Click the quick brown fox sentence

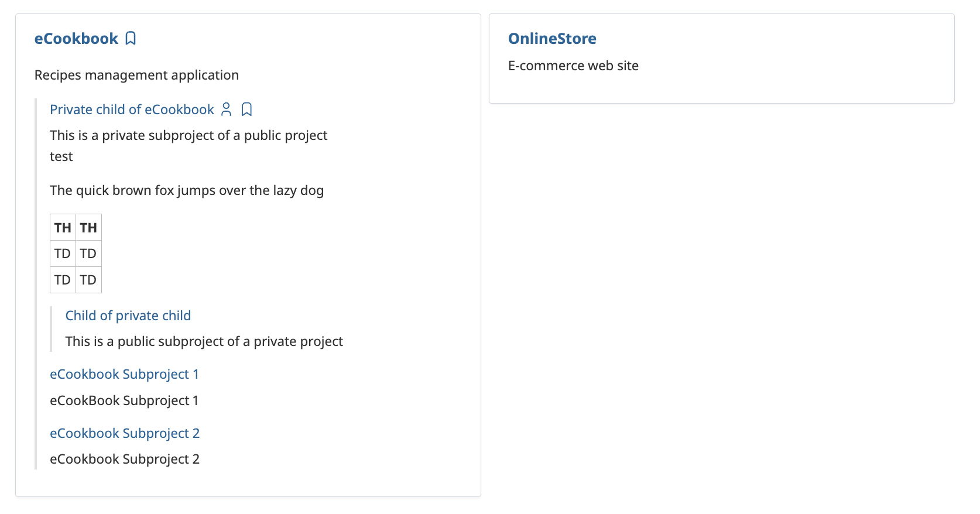[x=187, y=190]
